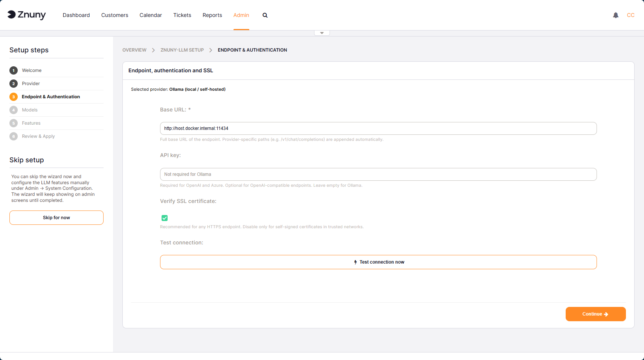644x360 pixels.
Task: Click the Continue button
Action: [x=596, y=314]
